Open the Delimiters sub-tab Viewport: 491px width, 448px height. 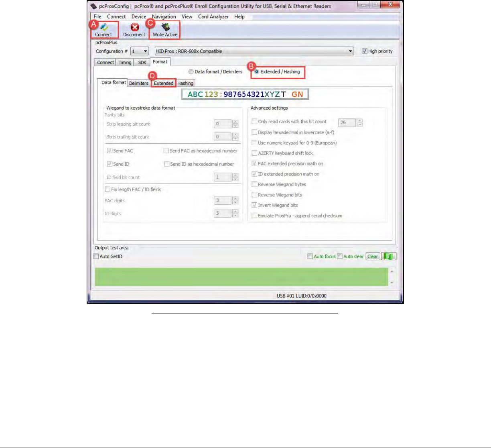point(139,83)
